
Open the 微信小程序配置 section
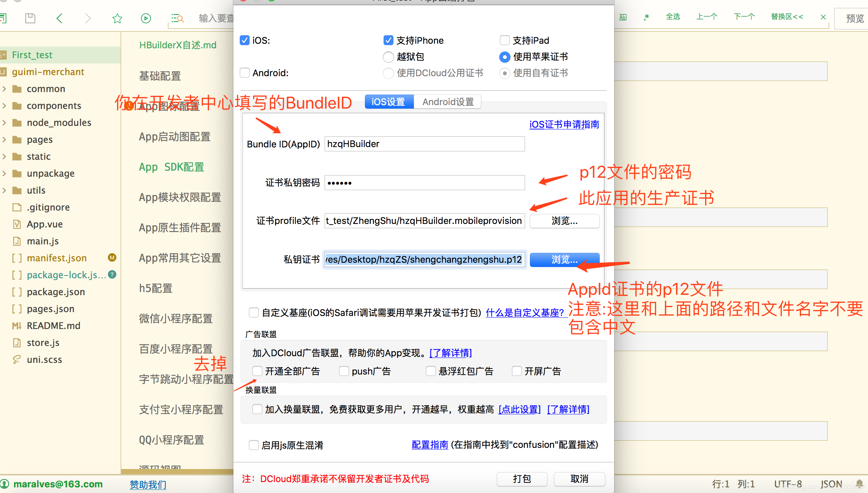176,318
